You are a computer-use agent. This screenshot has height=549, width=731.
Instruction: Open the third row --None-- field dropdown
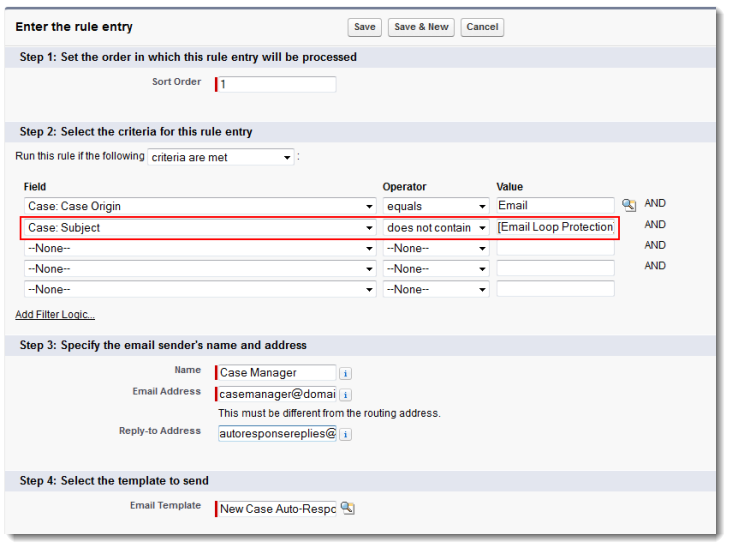pyautogui.click(x=200, y=248)
